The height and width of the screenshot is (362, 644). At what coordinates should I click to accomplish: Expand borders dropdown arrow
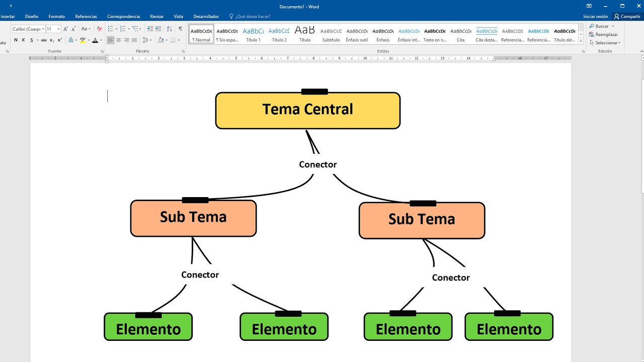coord(178,40)
